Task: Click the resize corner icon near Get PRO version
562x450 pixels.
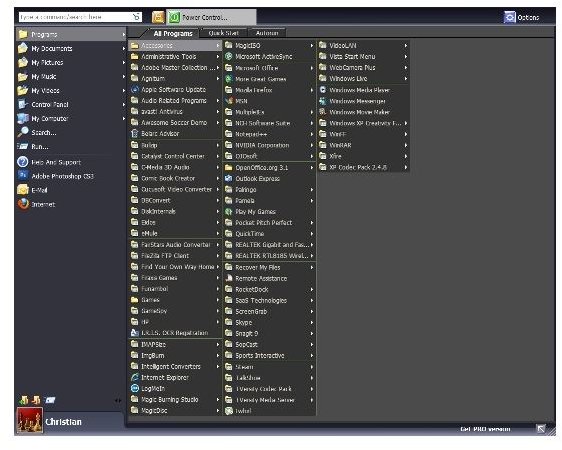Action: [x=541, y=428]
